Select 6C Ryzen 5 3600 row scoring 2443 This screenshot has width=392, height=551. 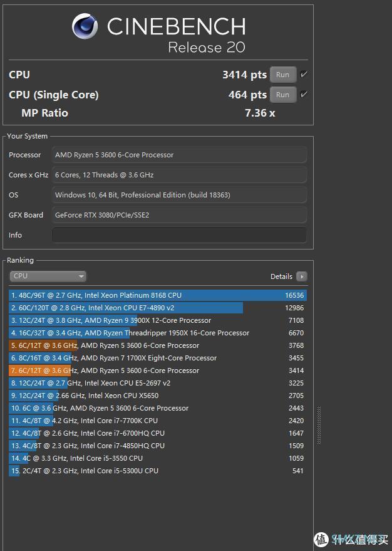coord(158,408)
